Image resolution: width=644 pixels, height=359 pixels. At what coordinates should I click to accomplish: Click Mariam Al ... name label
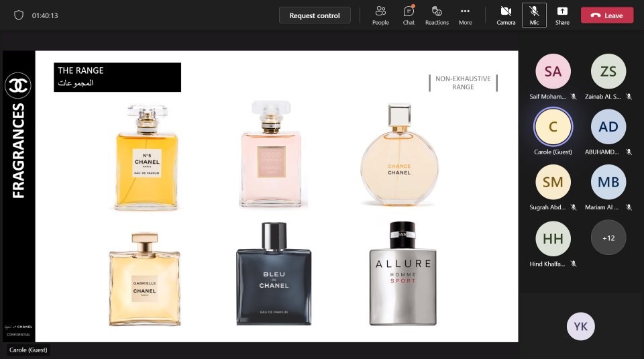click(x=602, y=207)
